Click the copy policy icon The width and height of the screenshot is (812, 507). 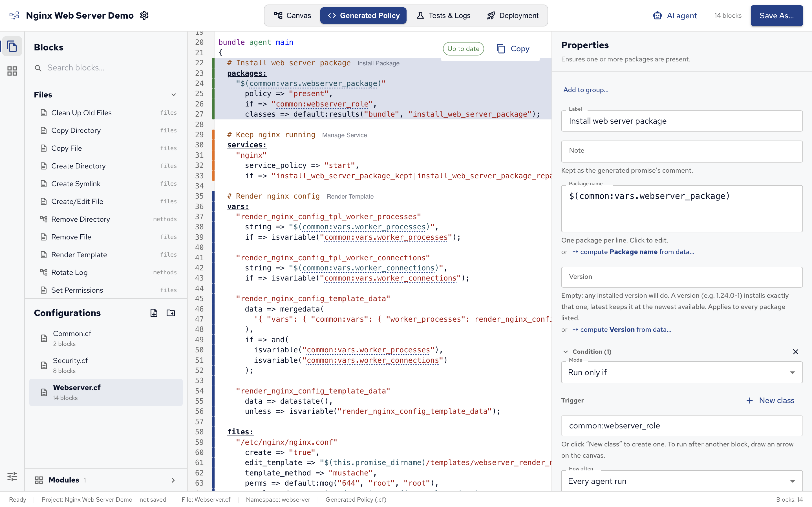[x=501, y=49]
